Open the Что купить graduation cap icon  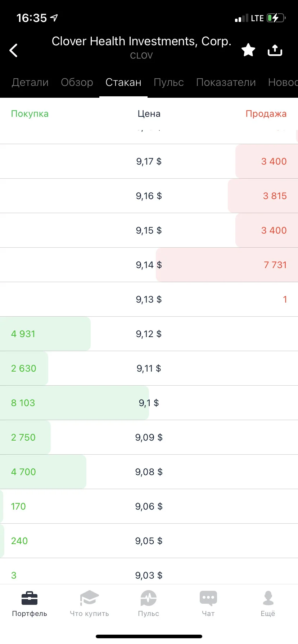coord(89,598)
